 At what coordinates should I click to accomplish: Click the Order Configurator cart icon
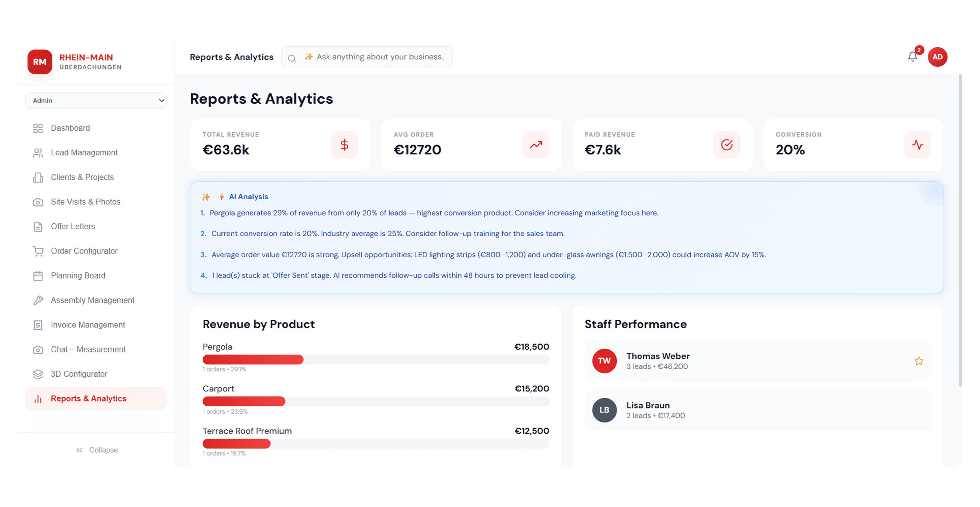click(x=38, y=251)
